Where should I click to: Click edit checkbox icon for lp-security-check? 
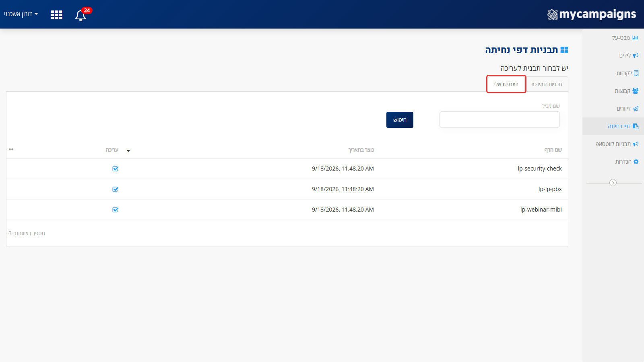point(115,169)
